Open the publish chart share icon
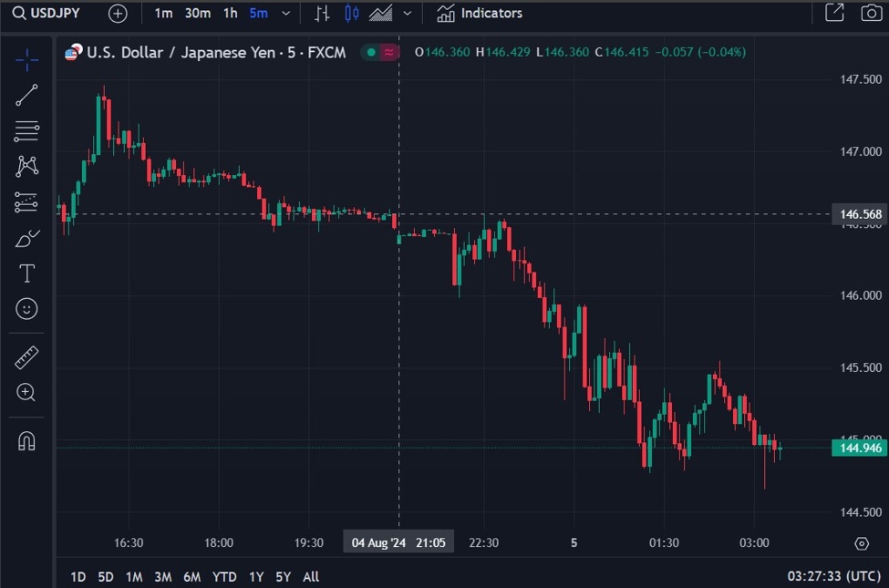This screenshot has width=889, height=588. (836, 13)
